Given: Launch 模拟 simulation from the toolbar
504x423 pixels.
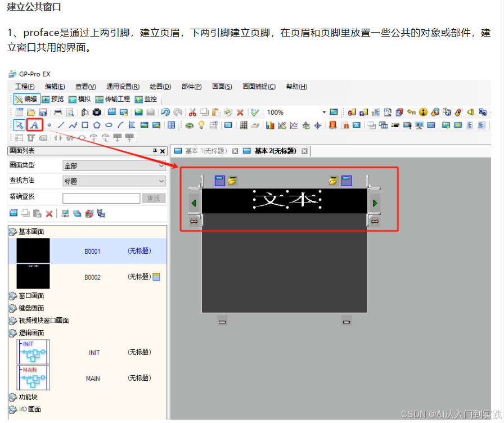Looking at the screenshot, I should [80, 98].
